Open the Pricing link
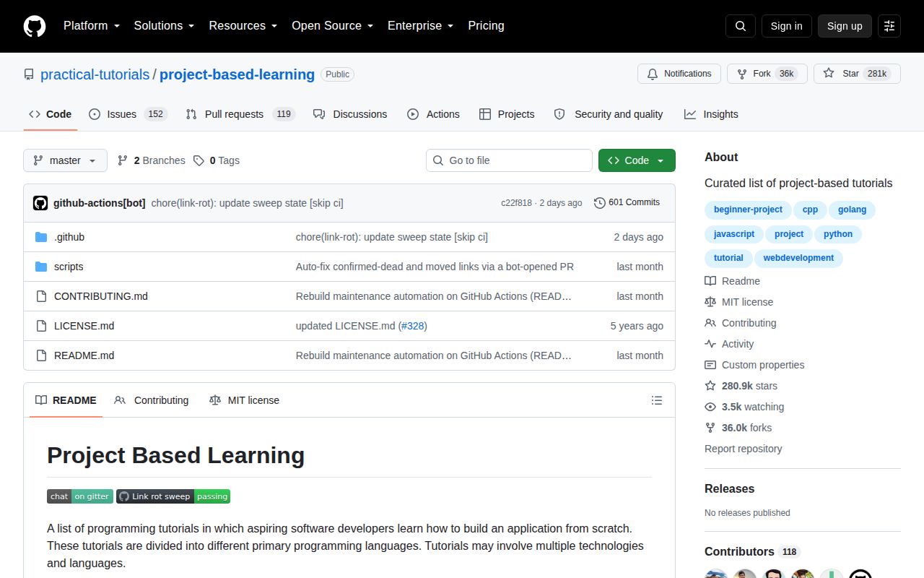The image size is (924, 578). click(486, 26)
